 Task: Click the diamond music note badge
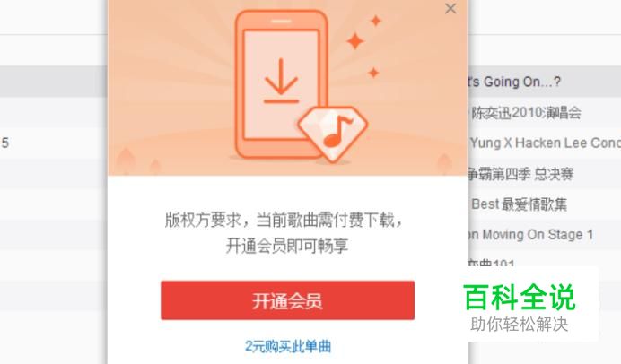click(333, 134)
